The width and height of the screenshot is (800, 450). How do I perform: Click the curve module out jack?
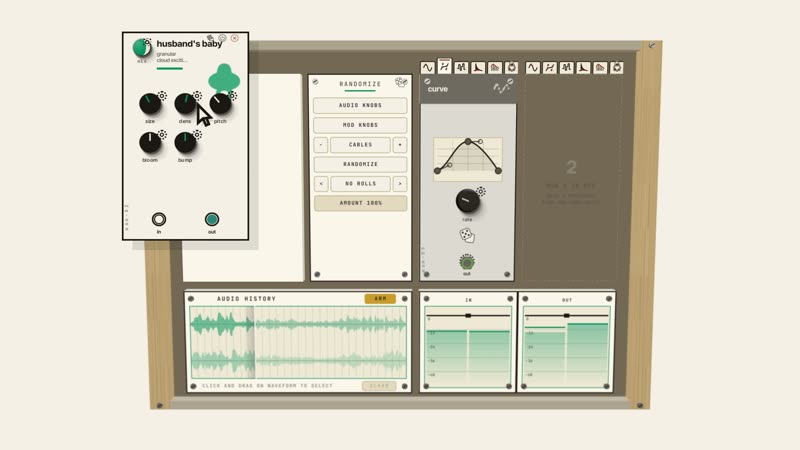(x=467, y=262)
